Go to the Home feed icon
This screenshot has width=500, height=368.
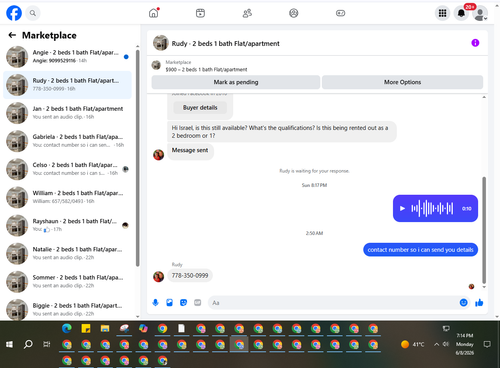(x=154, y=13)
